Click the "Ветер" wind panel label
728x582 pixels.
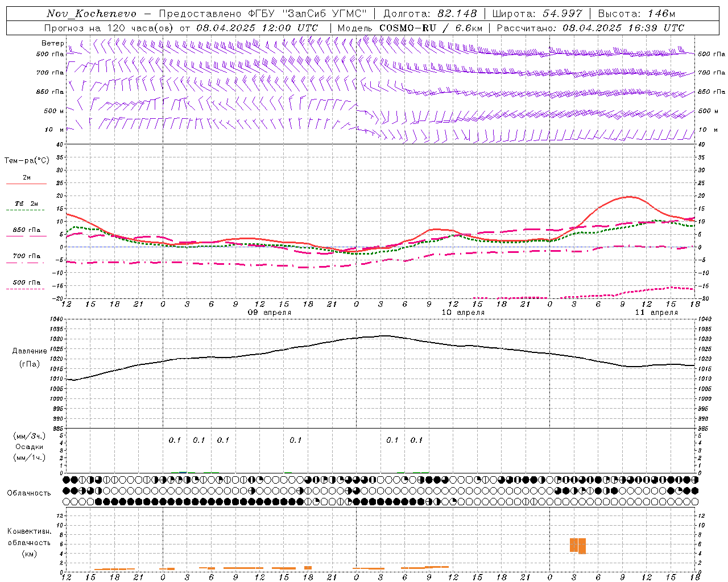tap(53, 43)
